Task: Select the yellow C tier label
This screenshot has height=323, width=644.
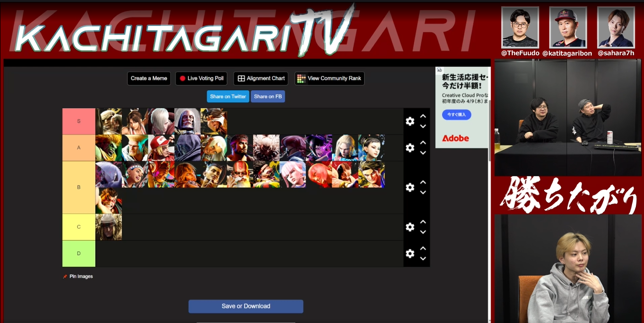Action: (x=79, y=227)
